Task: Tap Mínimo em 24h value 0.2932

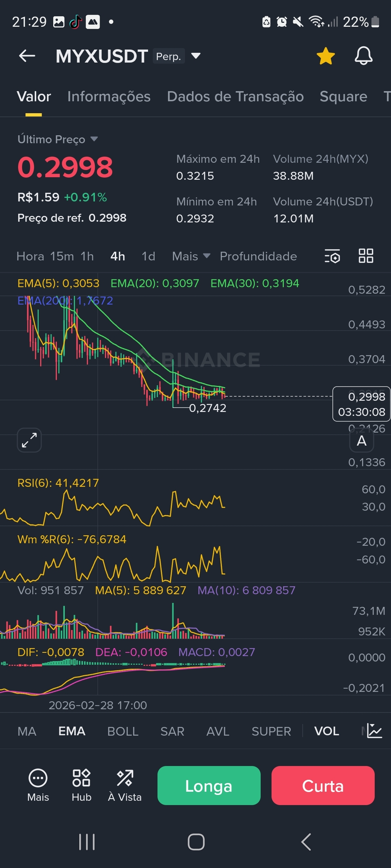Action: pyautogui.click(x=195, y=218)
